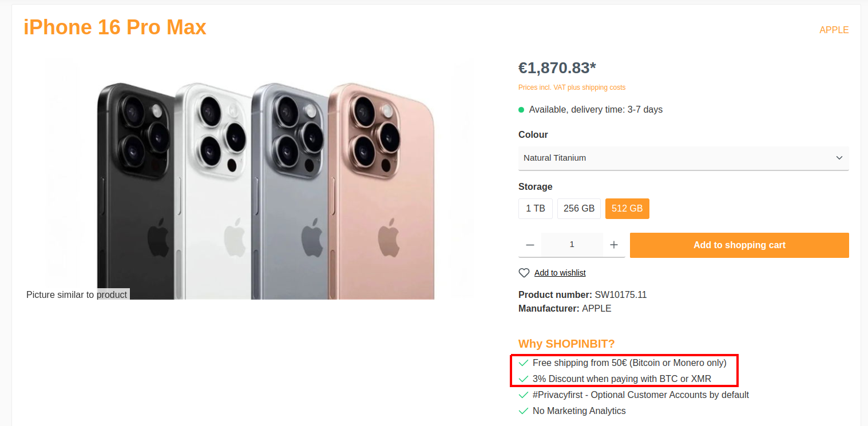Click the VAT and shipping costs note
The width and height of the screenshot is (868, 426).
tap(572, 87)
